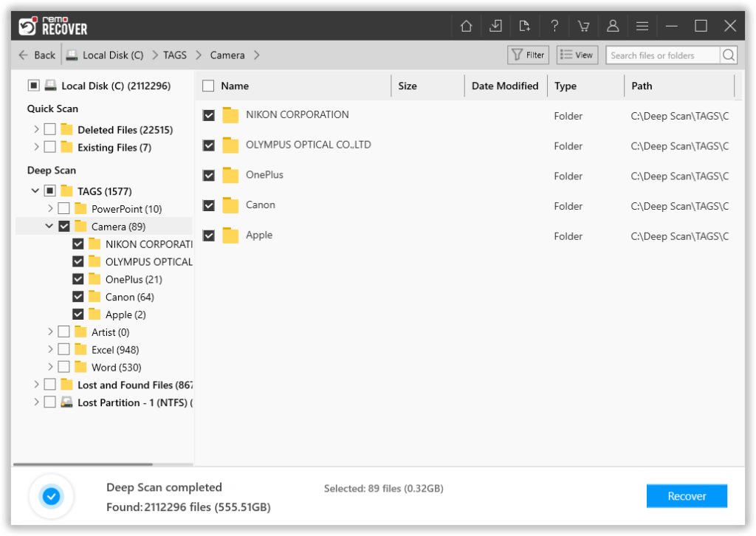
Task: Click the Deleted Files folder icon
Action: [66, 129]
